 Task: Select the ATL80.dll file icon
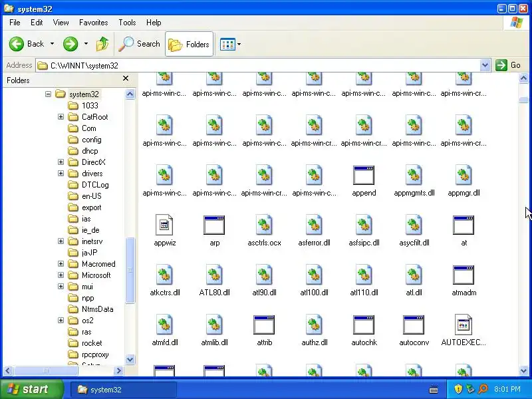pyautogui.click(x=214, y=275)
